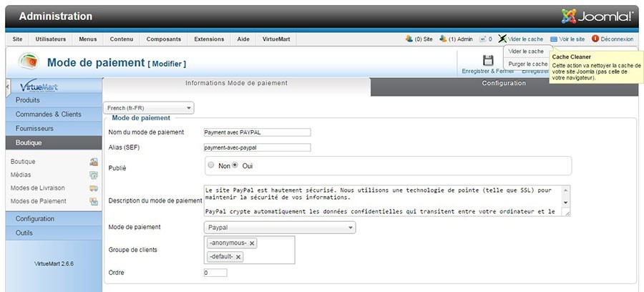
Task: Open Modes de Livraison sidebar link
Action: 38,188
